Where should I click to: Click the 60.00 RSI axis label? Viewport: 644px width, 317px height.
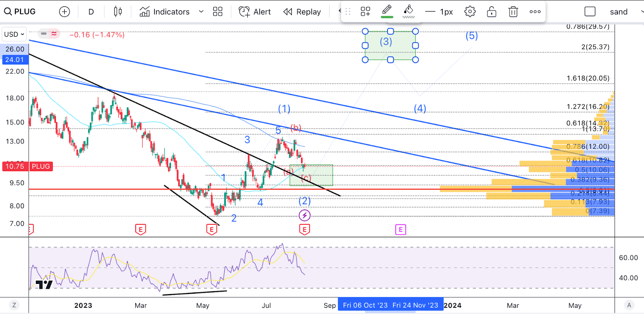coord(628,257)
